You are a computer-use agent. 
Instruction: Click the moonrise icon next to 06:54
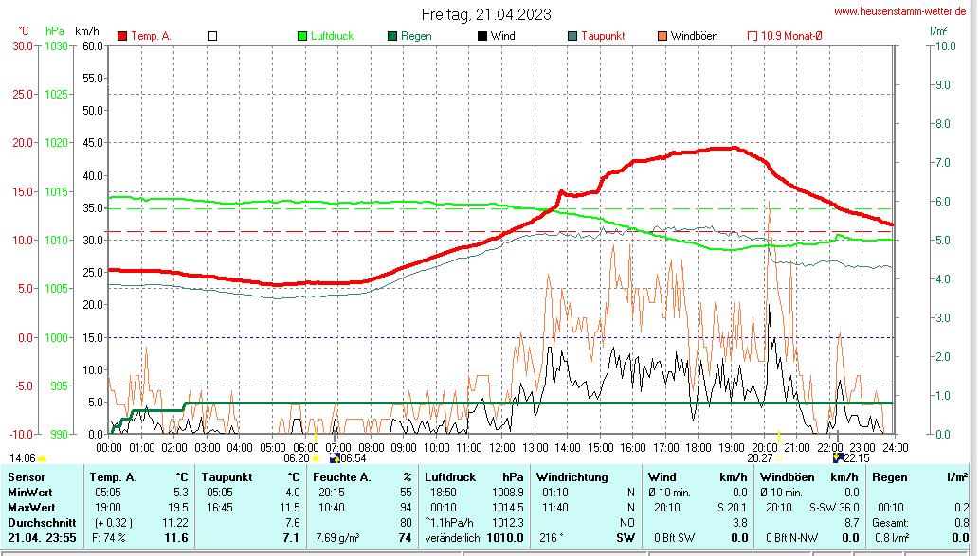tap(334, 458)
